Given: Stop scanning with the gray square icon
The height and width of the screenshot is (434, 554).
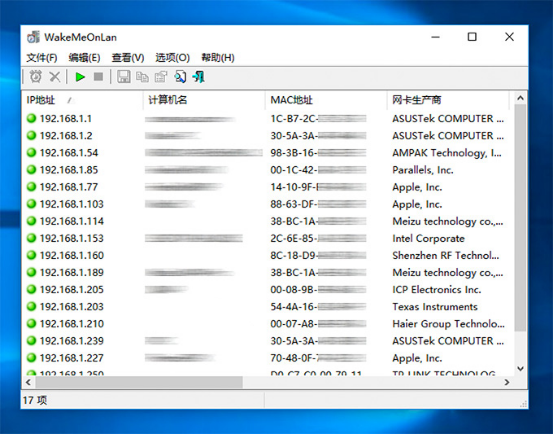Looking at the screenshot, I should pyautogui.click(x=99, y=77).
